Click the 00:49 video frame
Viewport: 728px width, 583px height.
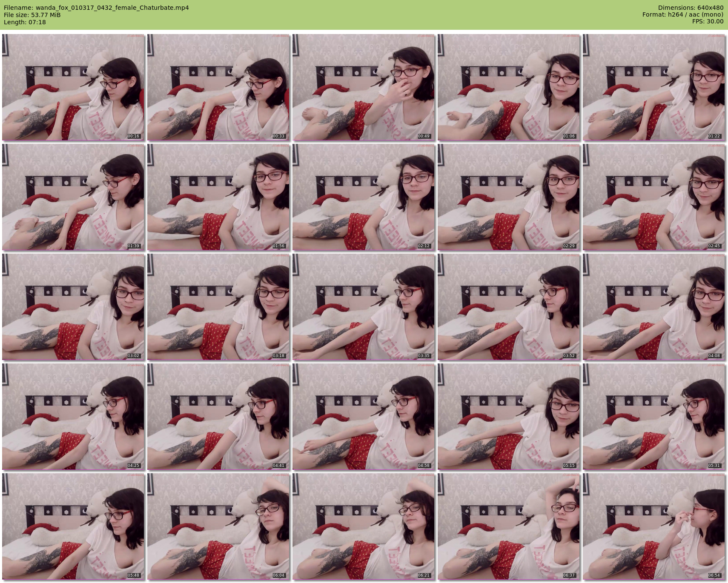pos(364,87)
